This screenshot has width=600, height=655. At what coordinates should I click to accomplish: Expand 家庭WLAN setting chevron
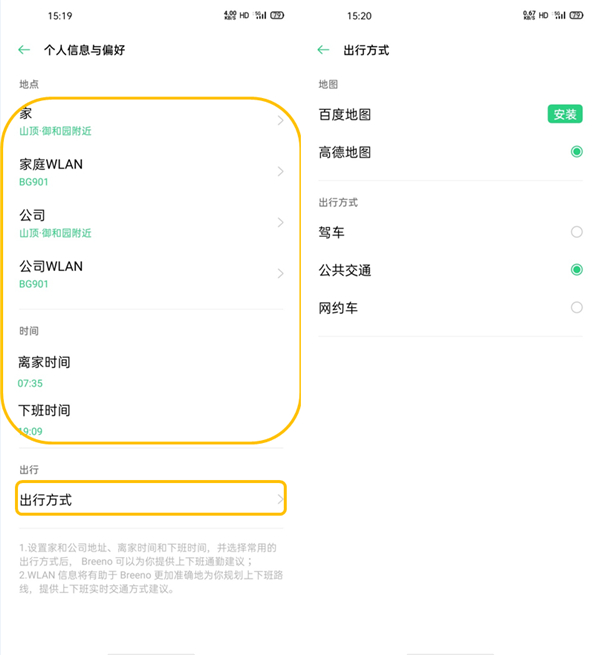tap(280, 172)
